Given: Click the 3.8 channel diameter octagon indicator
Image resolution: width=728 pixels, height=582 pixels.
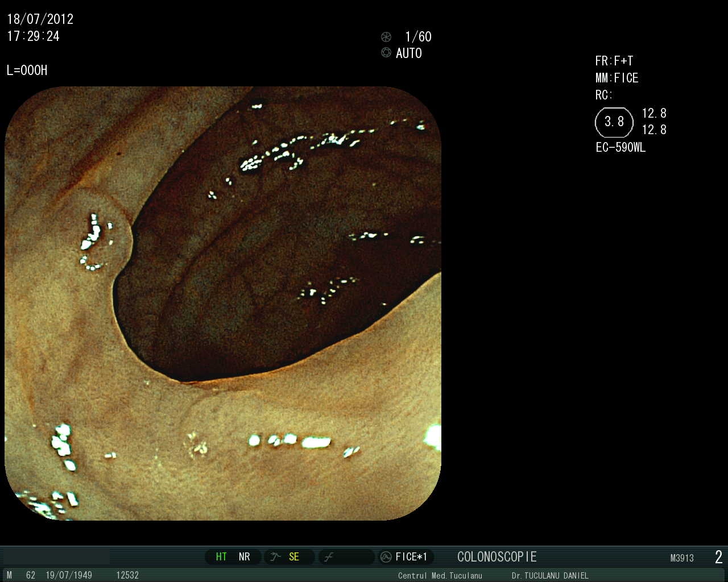Looking at the screenshot, I should (x=614, y=122).
